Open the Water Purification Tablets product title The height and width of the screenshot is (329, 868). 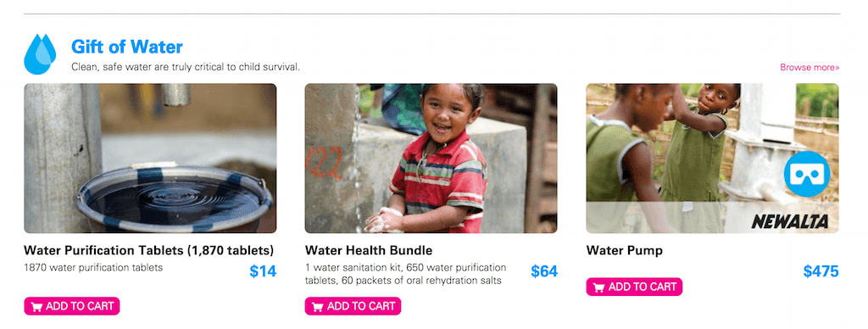[149, 250]
